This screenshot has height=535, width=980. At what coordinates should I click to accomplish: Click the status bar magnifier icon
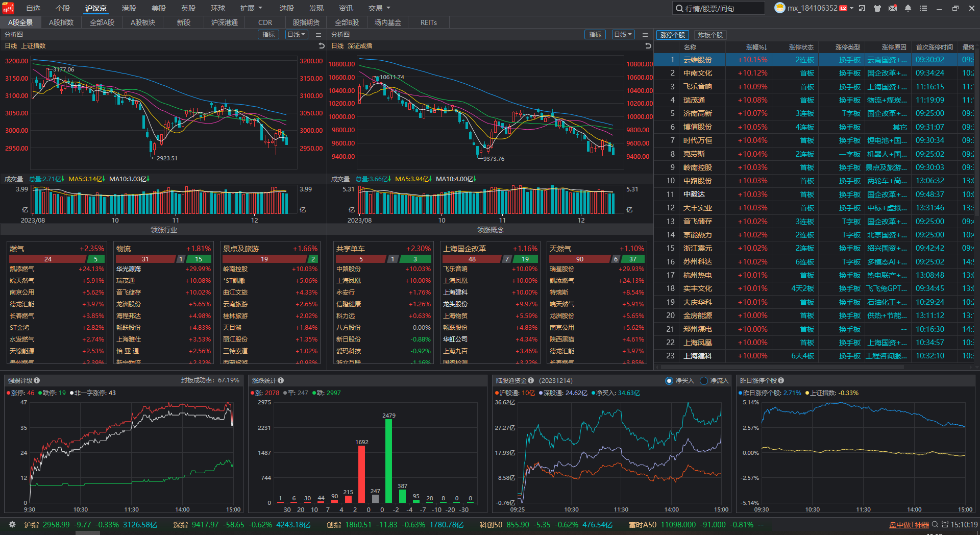coord(935,524)
